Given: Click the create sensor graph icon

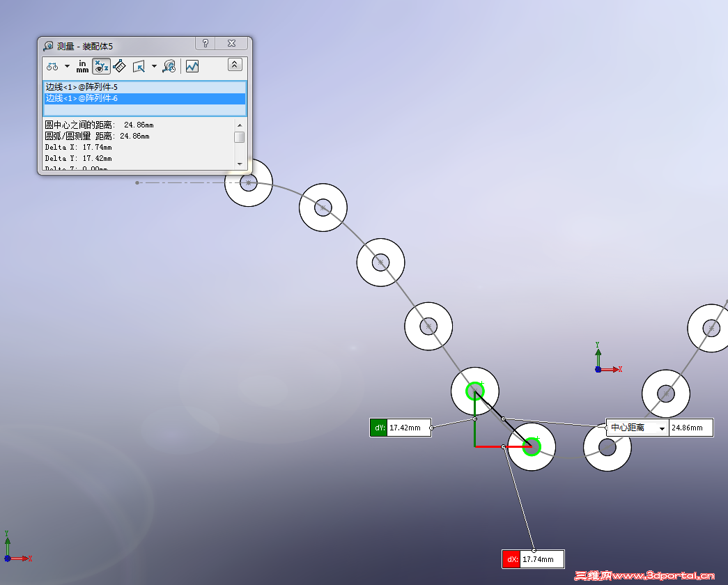Looking at the screenshot, I should tap(192, 66).
